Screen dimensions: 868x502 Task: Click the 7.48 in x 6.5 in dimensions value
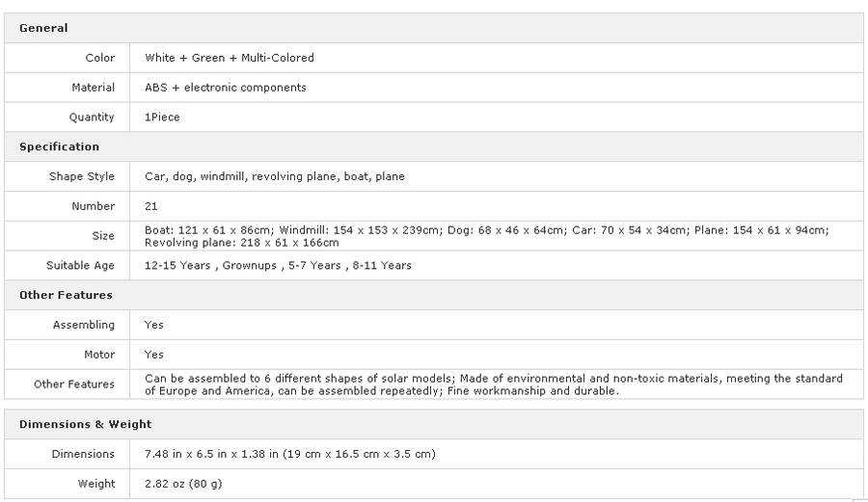point(289,454)
